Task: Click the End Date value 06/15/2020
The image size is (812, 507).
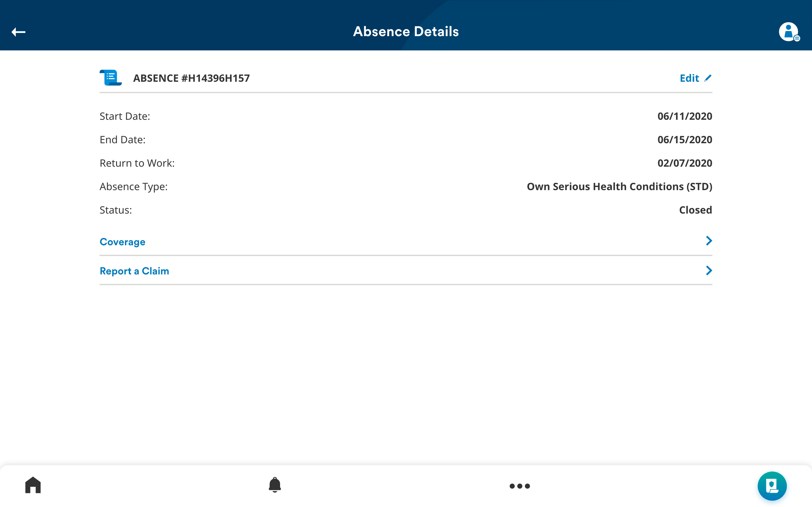Action: coord(684,139)
